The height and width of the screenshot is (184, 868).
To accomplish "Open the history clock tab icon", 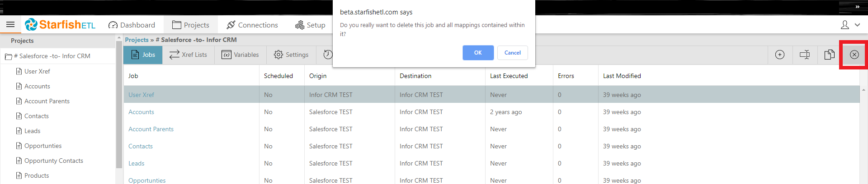I will pos(328,55).
